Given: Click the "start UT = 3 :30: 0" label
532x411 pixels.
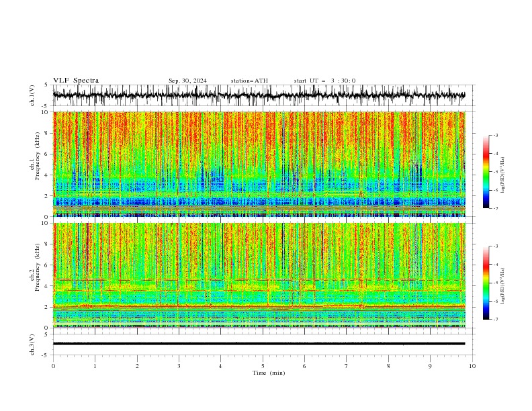Looking at the screenshot, I should tap(324, 81).
